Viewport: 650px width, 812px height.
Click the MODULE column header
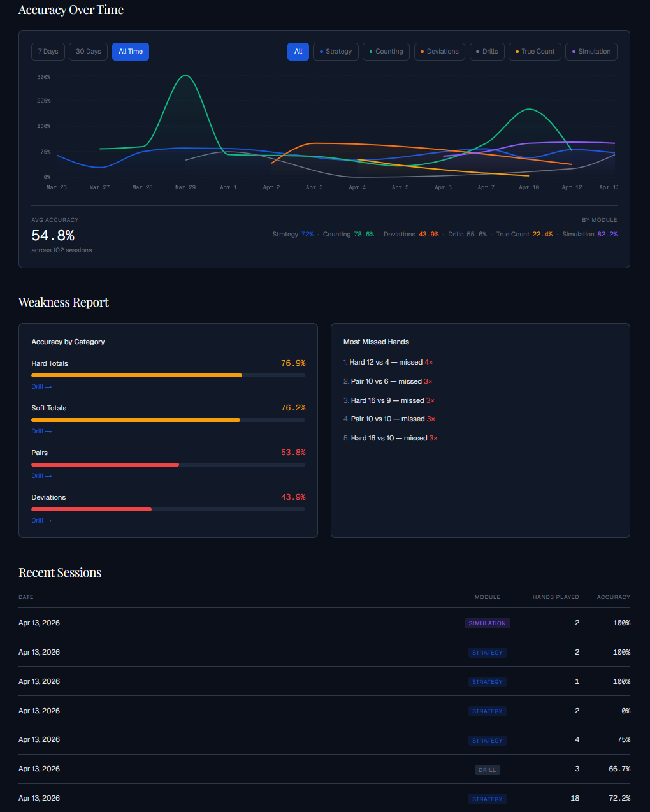coord(487,597)
